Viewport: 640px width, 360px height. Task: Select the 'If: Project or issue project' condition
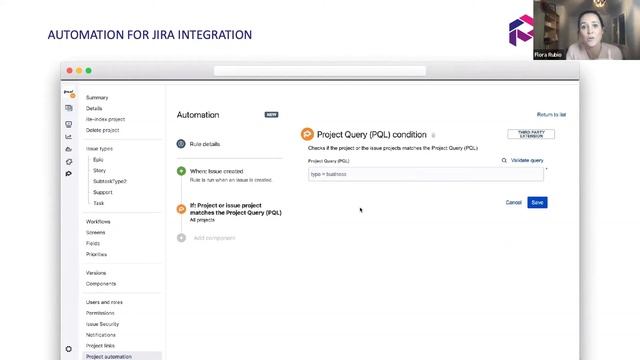236,209
